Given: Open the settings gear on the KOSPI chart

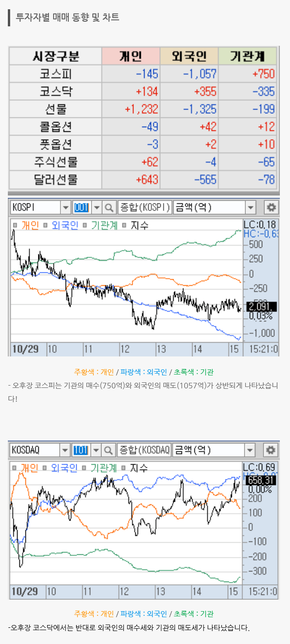Looking at the screenshot, I should tap(271, 207).
